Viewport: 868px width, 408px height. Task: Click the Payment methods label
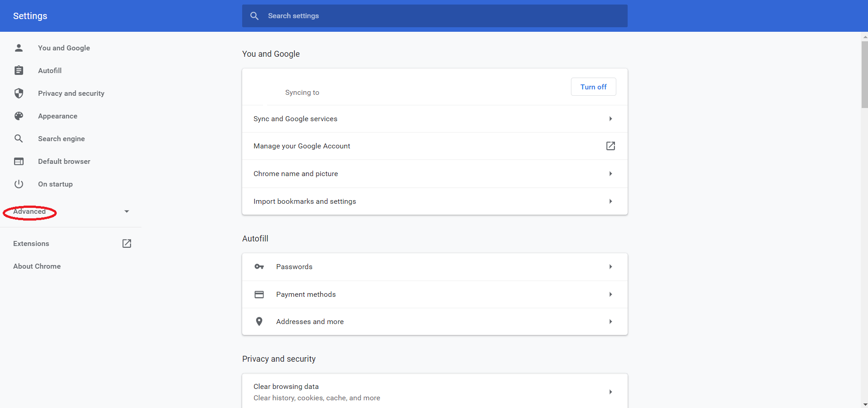(x=306, y=295)
